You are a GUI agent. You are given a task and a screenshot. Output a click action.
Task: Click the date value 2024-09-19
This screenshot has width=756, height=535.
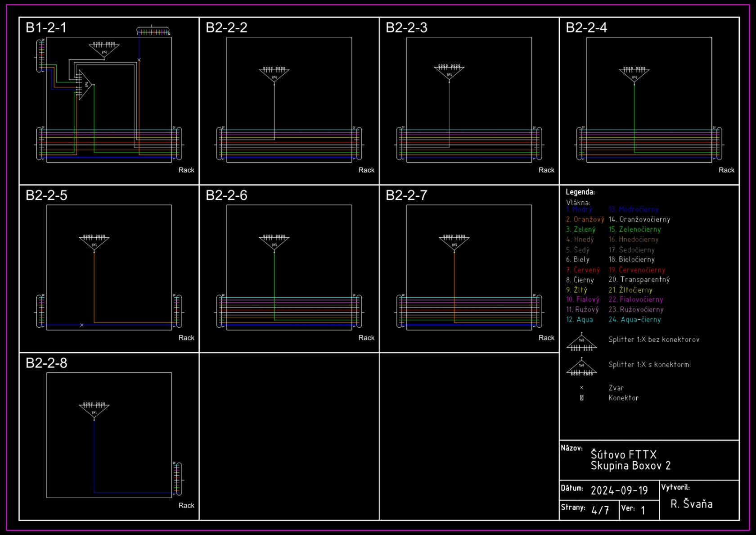(619, 490)
